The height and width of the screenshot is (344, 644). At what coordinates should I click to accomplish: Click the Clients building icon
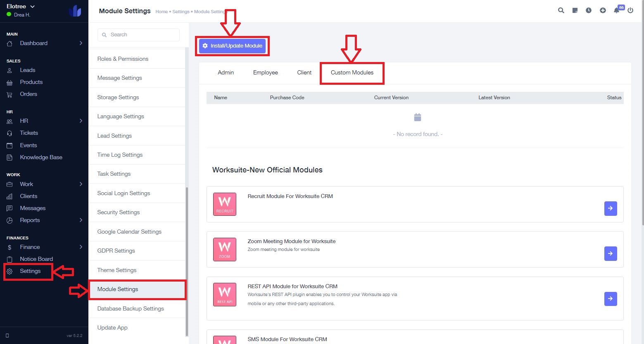click(10, 196)
